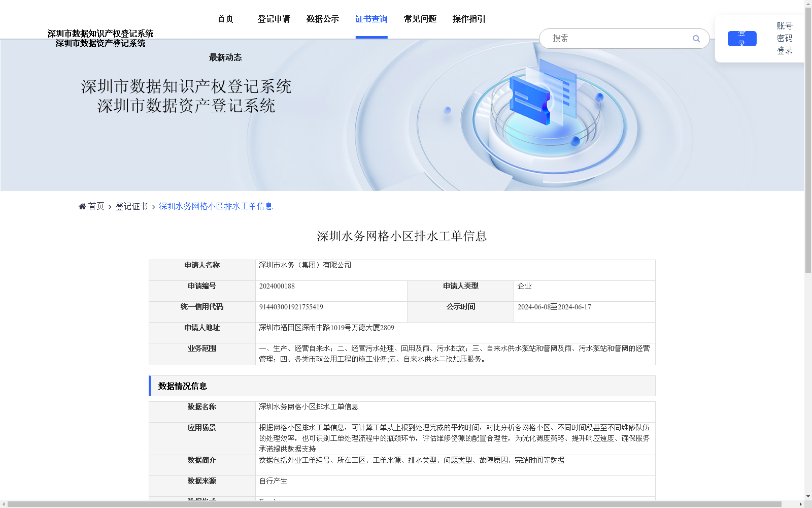The height and width of the screenshot is (508, 812).
Task: Click the blue 登录 button
Action: [x=742, y=39]
